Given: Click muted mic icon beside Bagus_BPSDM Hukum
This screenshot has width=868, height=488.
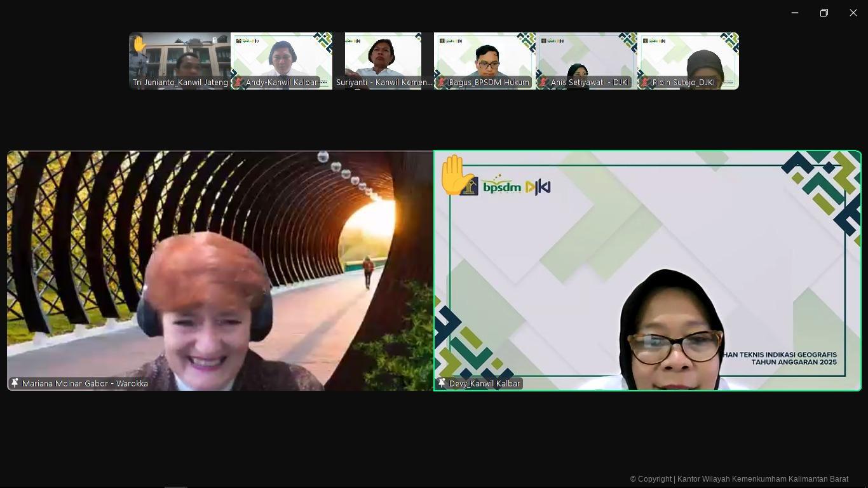Looking at the screenshot, I should click(442, 83).
